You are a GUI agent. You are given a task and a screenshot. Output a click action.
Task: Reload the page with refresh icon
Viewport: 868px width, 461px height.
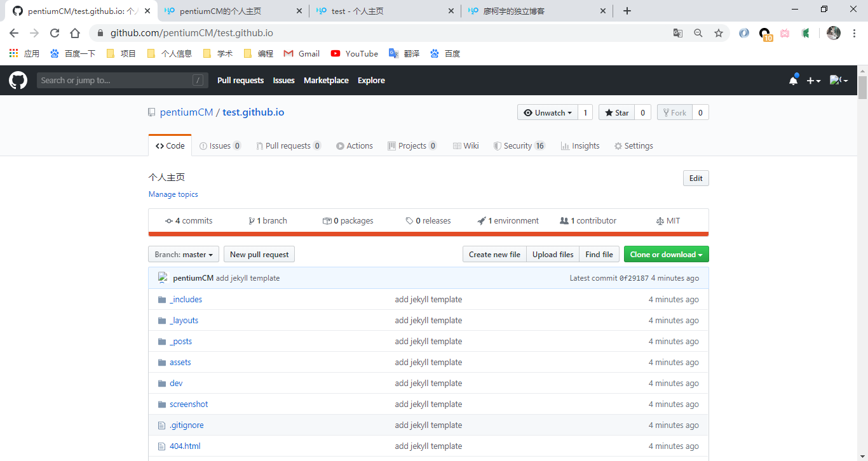coord(55,33)
